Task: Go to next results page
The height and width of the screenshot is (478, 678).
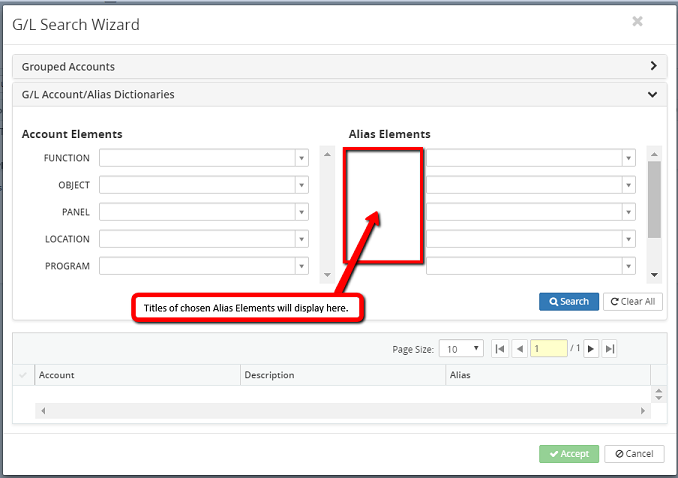Action: [x=591, y=349]
